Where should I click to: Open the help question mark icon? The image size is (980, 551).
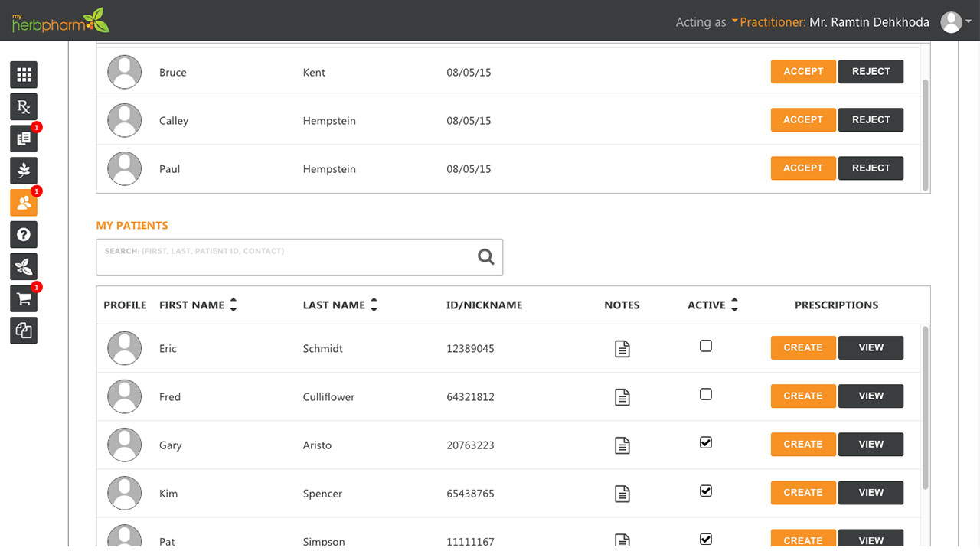tap(24, 234)
